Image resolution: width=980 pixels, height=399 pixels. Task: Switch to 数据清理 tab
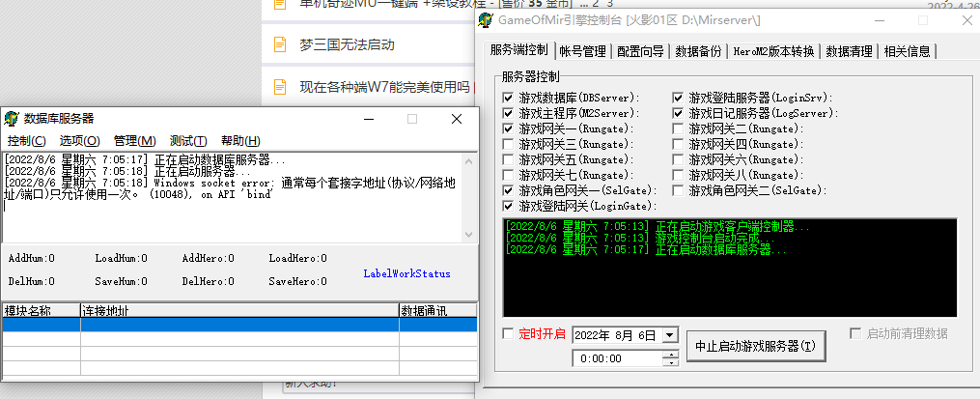849,51
